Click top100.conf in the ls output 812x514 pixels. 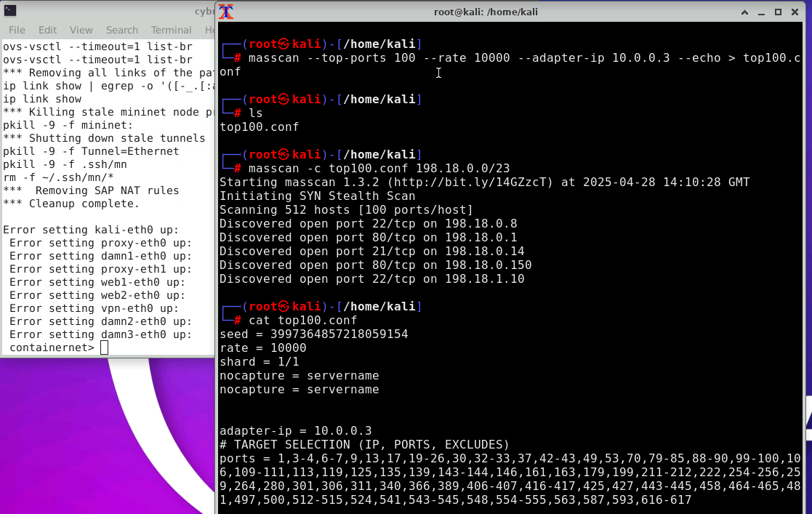[x=259, y=127]
